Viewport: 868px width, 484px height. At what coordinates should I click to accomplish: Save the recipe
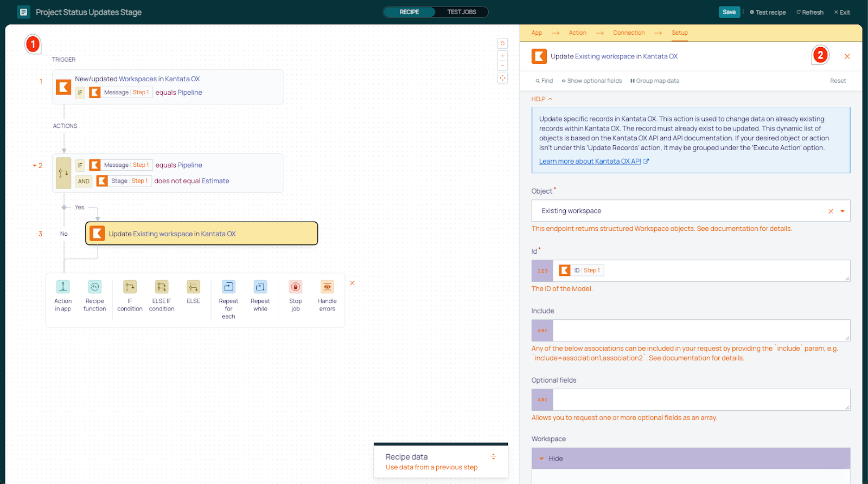[729, 12]
